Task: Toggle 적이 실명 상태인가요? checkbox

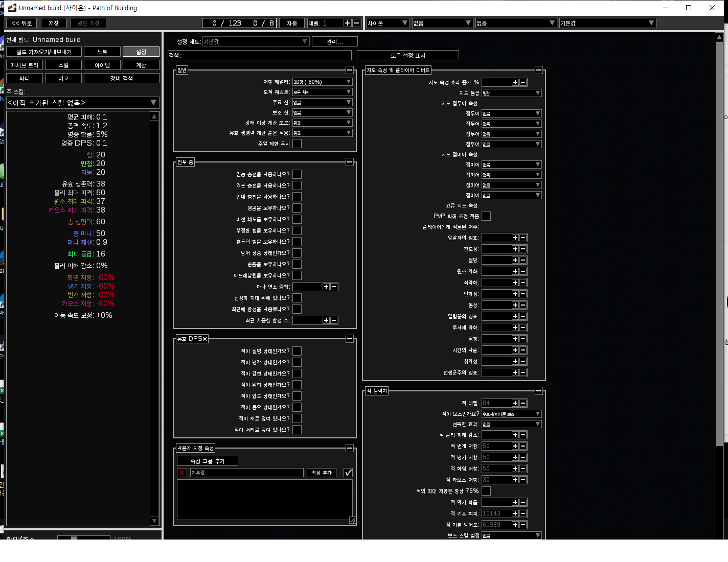Action: click(297, 351)
